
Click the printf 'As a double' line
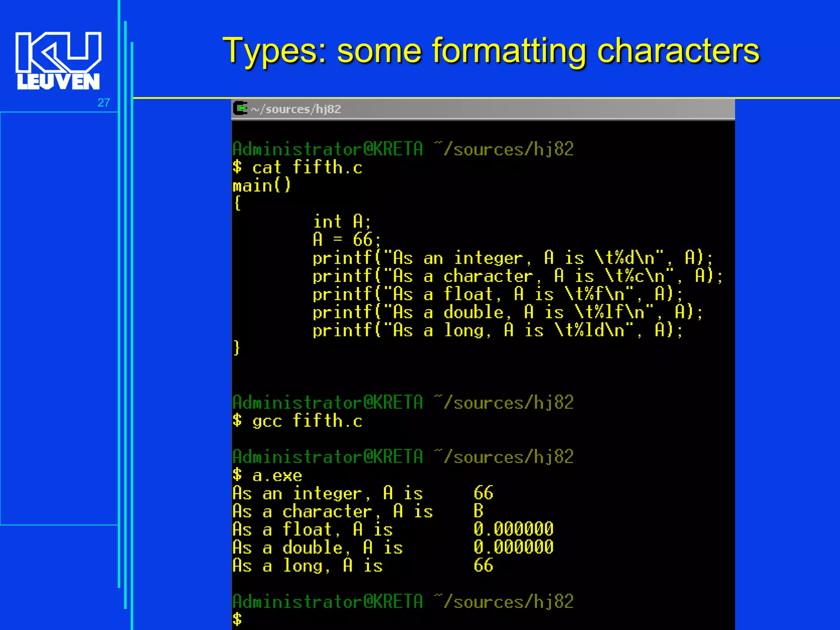pos(508,313)
